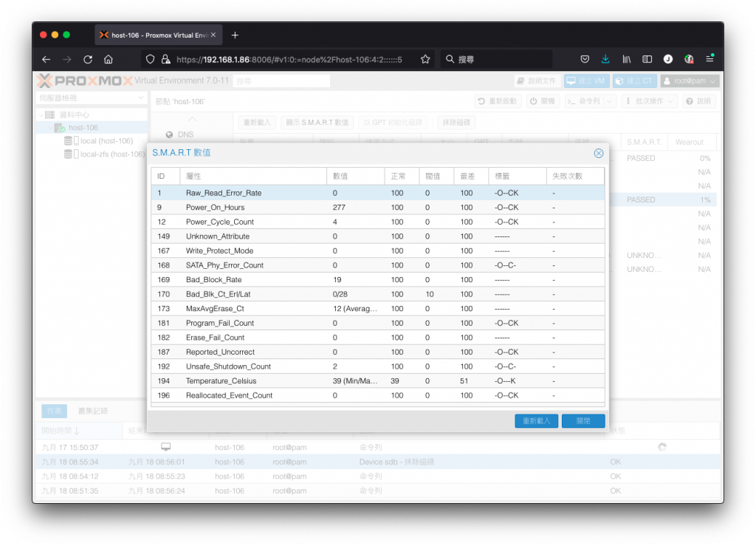Click the wipe disk button in disk toolbar
This screenshot has height=546, width=756.
(456, 123)
